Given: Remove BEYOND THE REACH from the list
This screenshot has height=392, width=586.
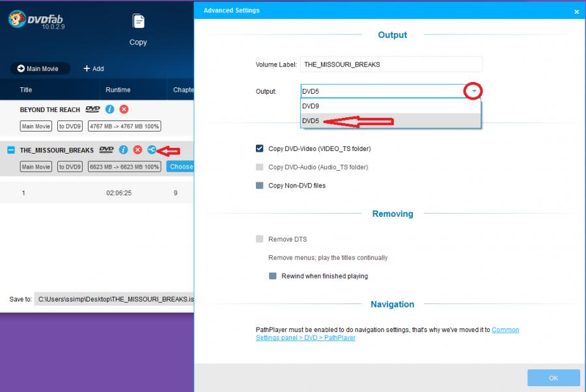Looking at the screenshot, I should 124,109.
